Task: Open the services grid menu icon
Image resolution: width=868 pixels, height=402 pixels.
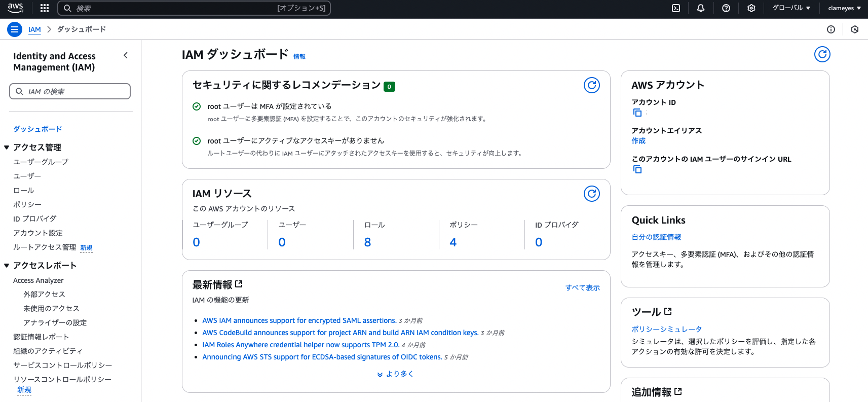Action: (45, 8)
